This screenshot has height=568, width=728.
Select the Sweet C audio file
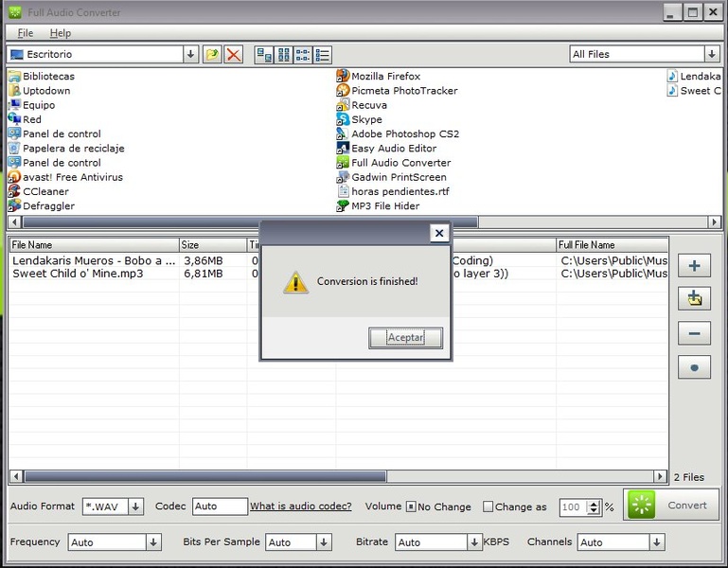[694, 91]
